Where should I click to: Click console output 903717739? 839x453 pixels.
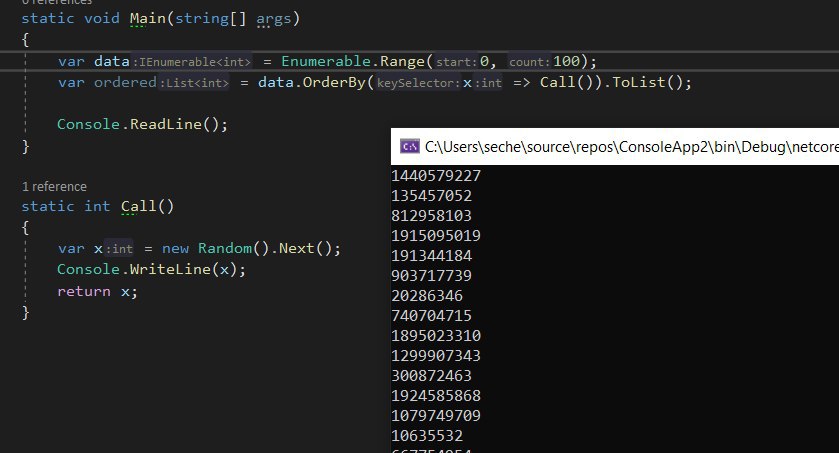click(x=432, y=276)
